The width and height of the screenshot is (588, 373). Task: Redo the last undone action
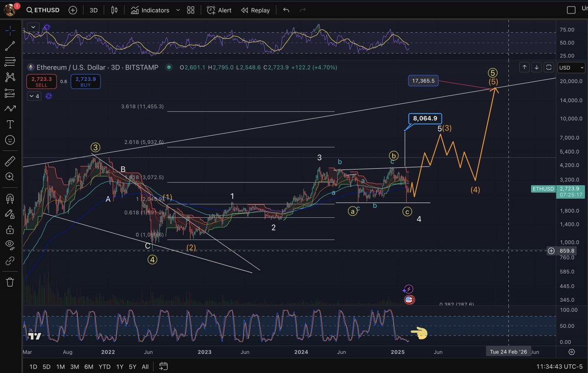tap(303, 10)
